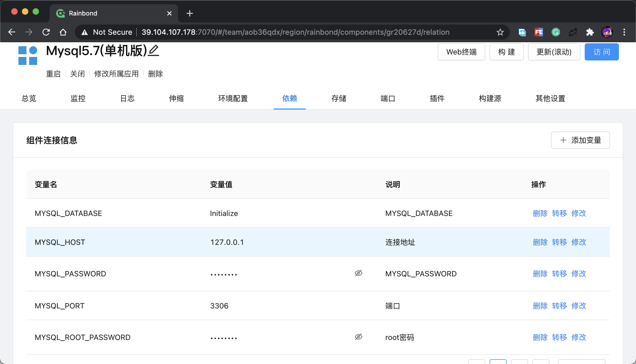Open the browser extensions puzzle icon
This screenshot has height=364, width=636.
point(590,32)
